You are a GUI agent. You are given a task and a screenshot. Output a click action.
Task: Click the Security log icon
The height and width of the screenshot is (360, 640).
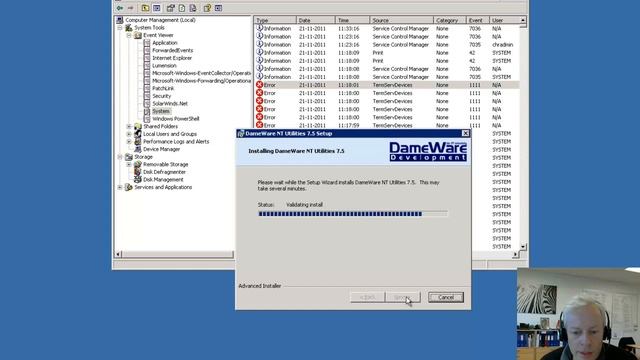[x=147, y=96]
